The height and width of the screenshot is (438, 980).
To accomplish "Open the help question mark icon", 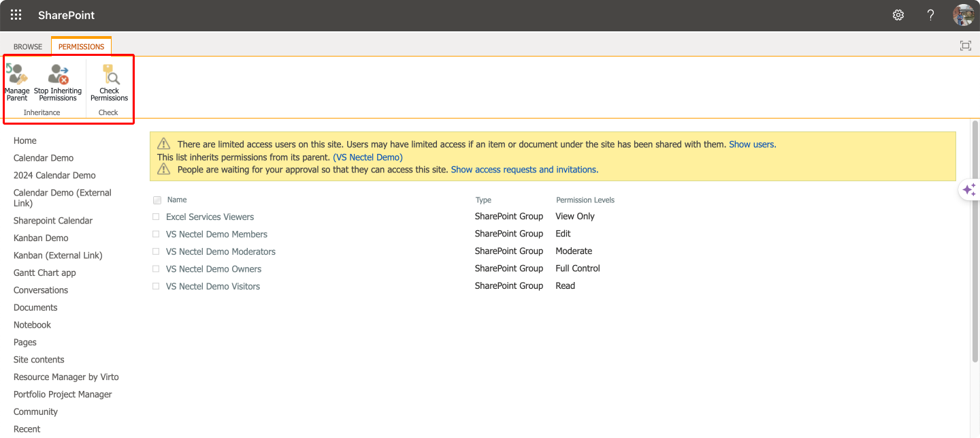I will tap(930, 15).
